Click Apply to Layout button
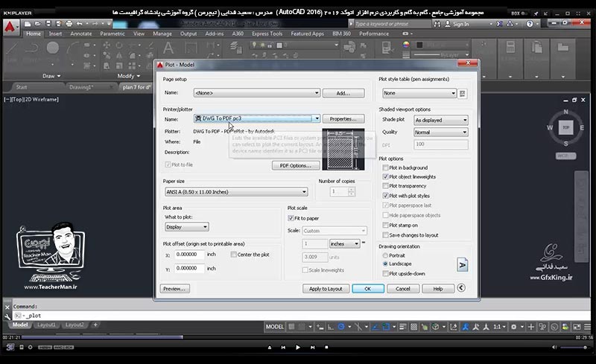This screenshot has width=596, height=364. click(326, 289)
